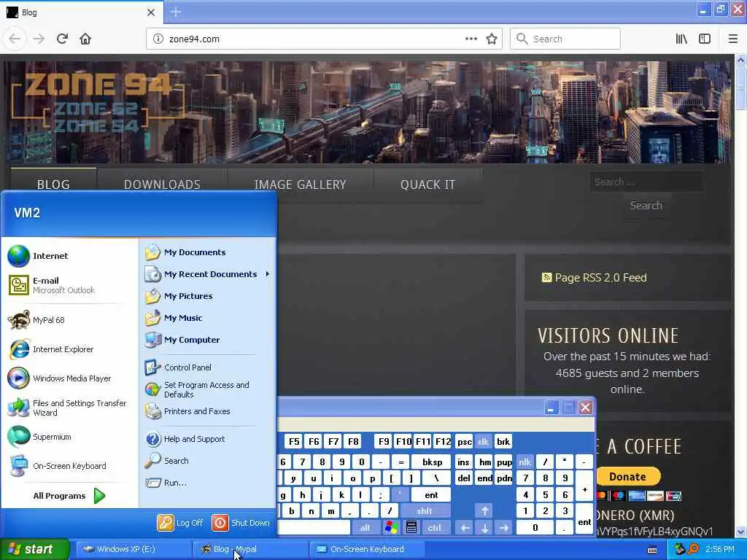Open the DOWNLOADS site menu
This screenshot has height=560, width=747.
pos(162,184)
